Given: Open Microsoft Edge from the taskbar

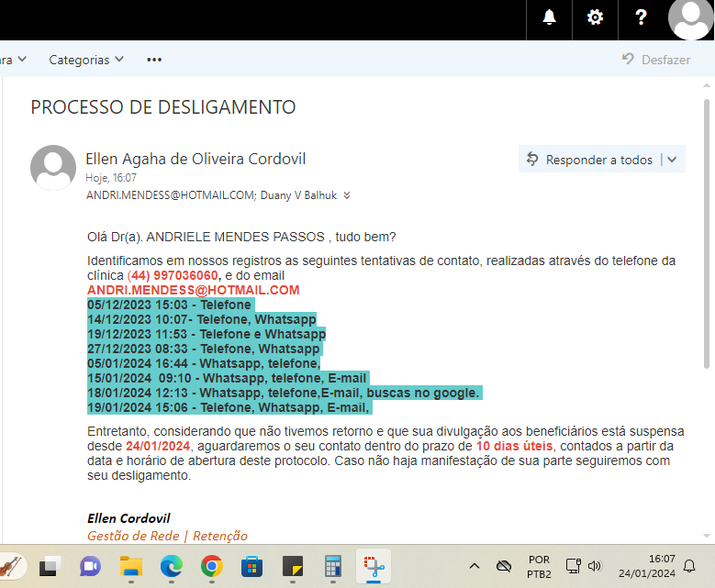Looking at the screenshot, I should pyautogui.click(x=172, y=566).
